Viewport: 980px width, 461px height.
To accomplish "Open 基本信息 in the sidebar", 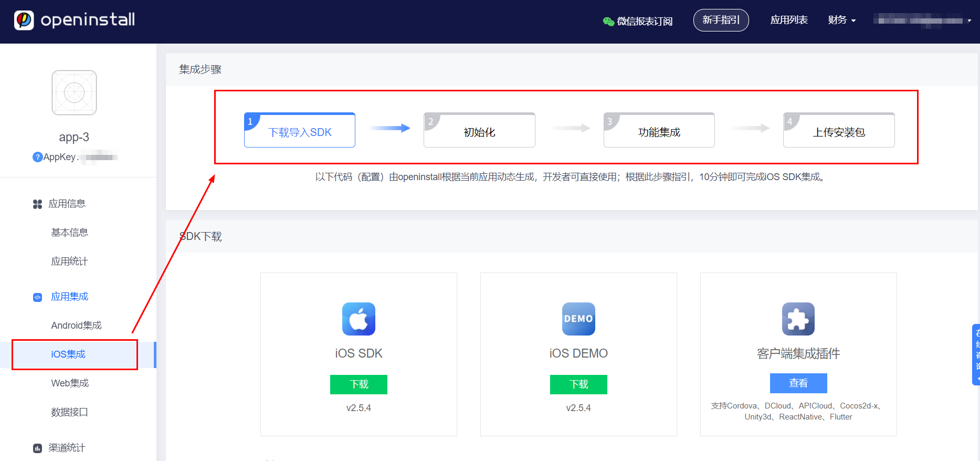I will [69, 233].
